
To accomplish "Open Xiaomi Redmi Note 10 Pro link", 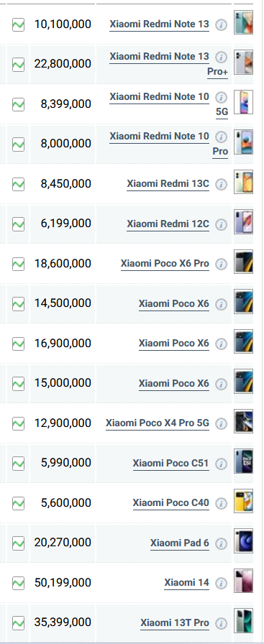I will [x=168, y=144].
